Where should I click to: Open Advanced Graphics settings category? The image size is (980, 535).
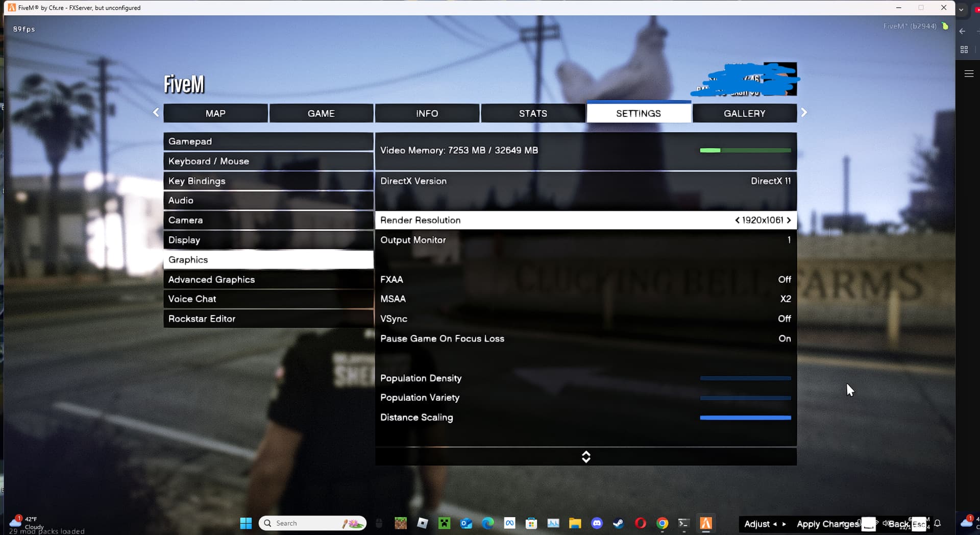[268, 279]
